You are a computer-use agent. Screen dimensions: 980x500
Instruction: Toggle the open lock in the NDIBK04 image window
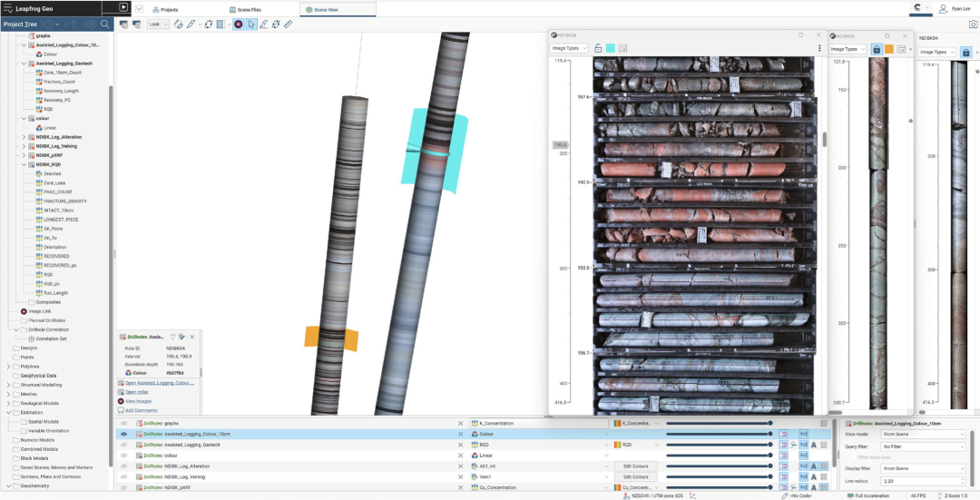pyautogui.click(x=598, y=48)
